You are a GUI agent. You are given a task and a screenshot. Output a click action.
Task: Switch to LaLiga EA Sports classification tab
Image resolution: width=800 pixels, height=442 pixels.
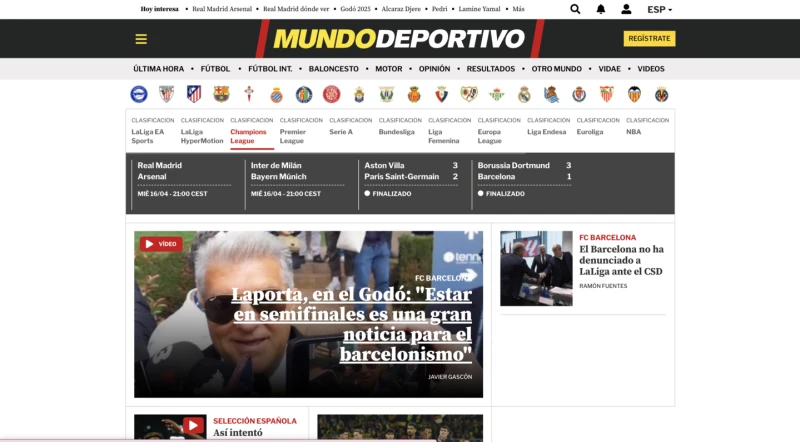[x=152, y=131]
